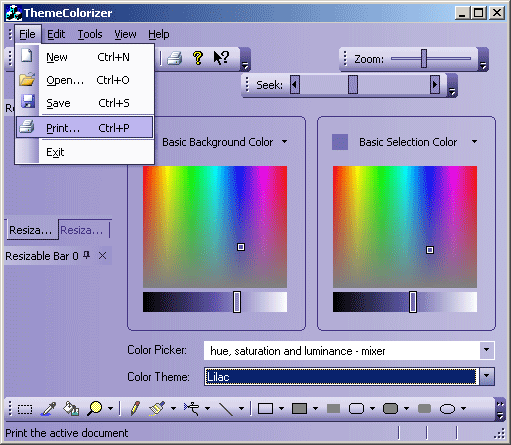This screenshot has height=445, width=511.
Task: Select the paintbrush tool
Action: 157,409
